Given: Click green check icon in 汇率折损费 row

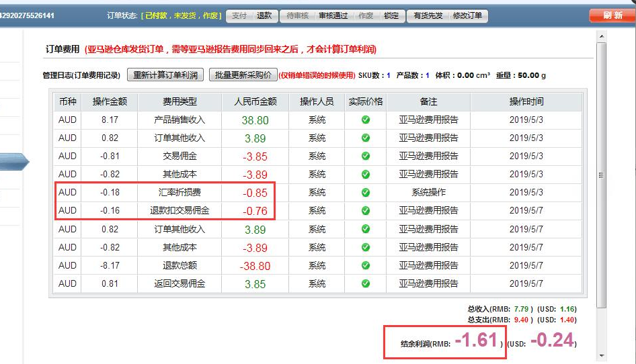Looking at the screenshot, I should [366, 192].
